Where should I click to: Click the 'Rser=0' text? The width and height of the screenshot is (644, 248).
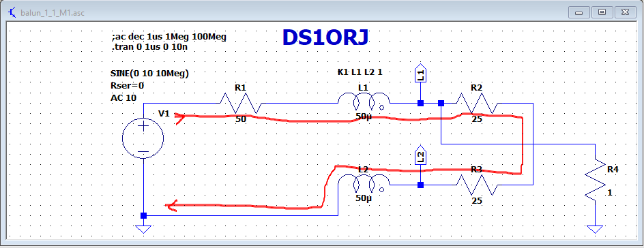127,86
